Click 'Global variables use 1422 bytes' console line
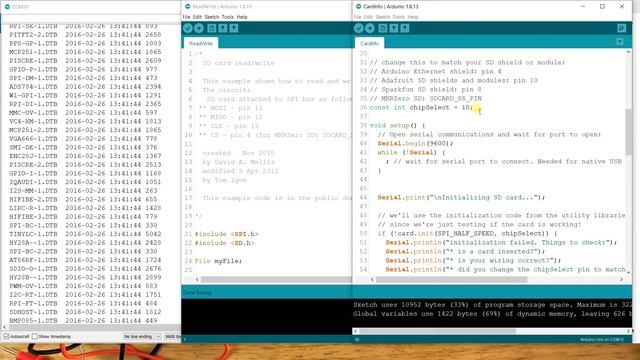This screenshot has width=640, height=360. pyautogui.click(x=492, y=314)
